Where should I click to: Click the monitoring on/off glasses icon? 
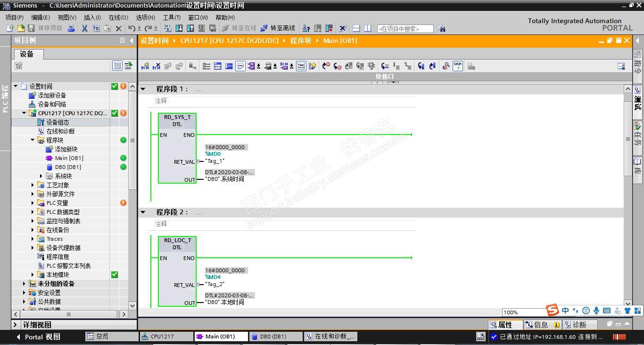coord(458,66)
